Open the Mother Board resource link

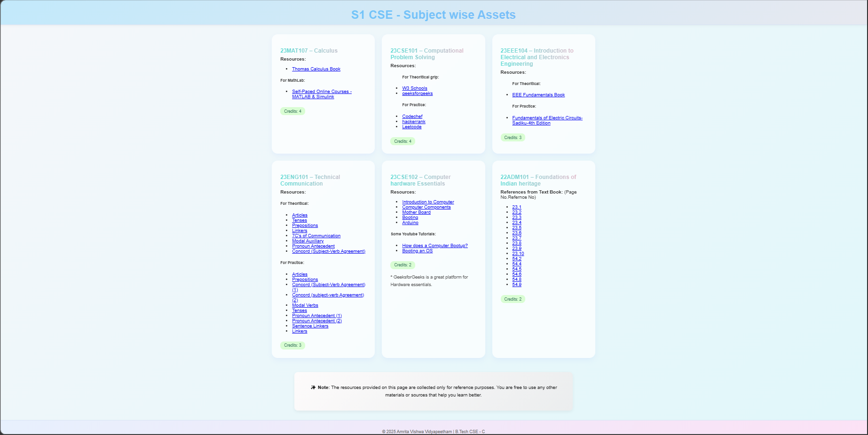point(416,212)
